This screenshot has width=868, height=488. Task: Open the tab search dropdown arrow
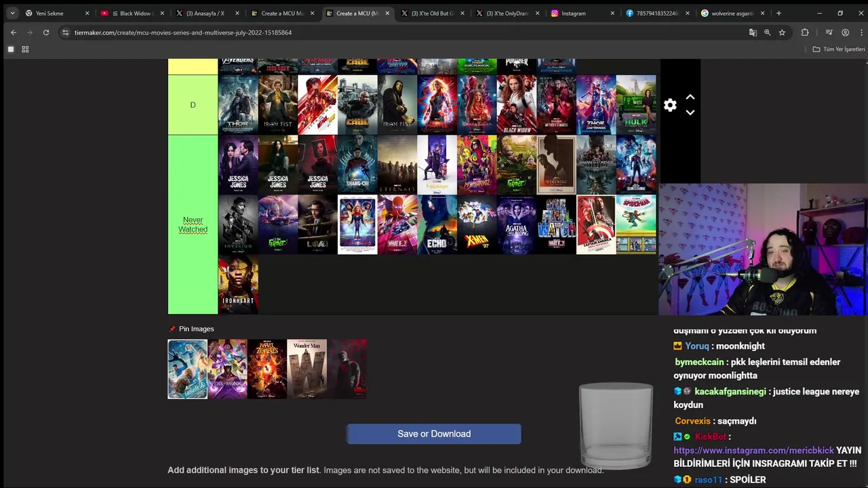[x=12, y=13]
